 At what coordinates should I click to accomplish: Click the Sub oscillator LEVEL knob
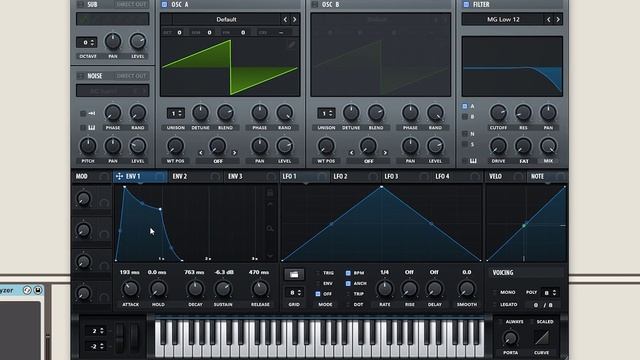(138, 41)
